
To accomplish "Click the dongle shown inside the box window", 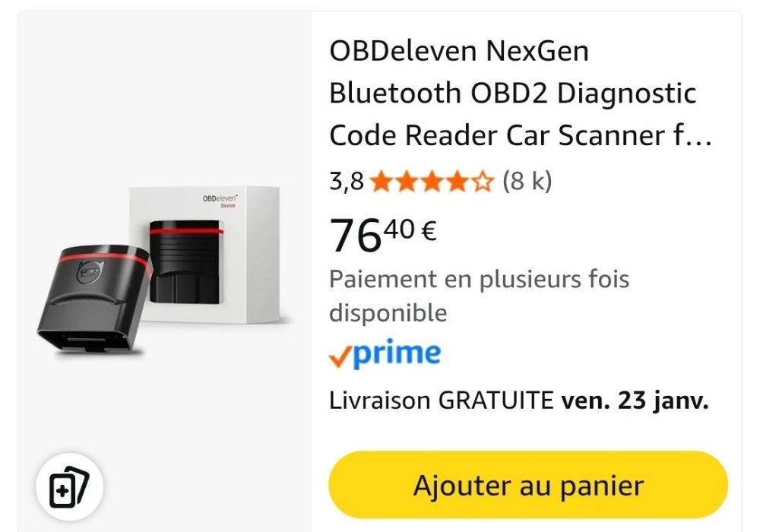I will click(185, 261).
